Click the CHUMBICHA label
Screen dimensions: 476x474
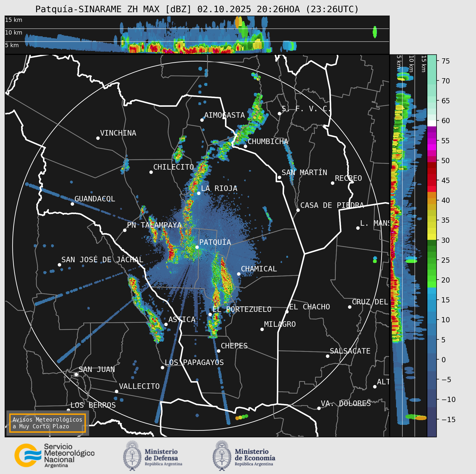[x=268, y=142]
